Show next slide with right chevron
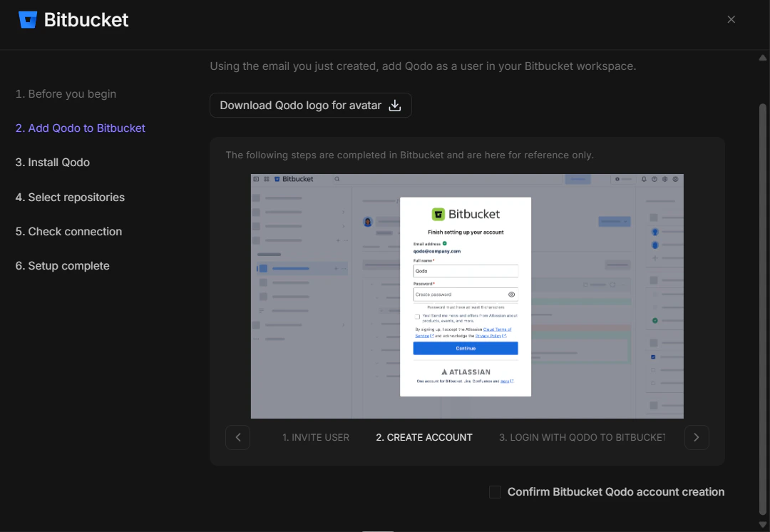 697,437
